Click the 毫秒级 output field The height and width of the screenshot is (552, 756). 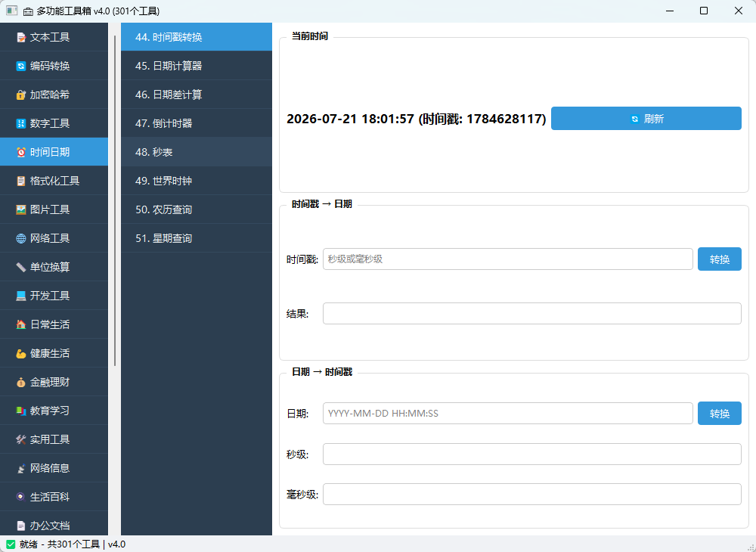[531, 495]
